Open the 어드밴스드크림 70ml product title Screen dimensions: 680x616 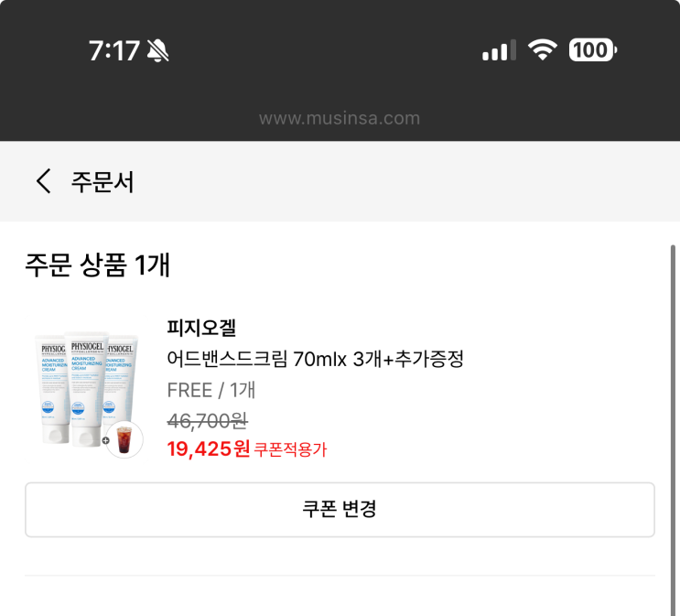315,359
